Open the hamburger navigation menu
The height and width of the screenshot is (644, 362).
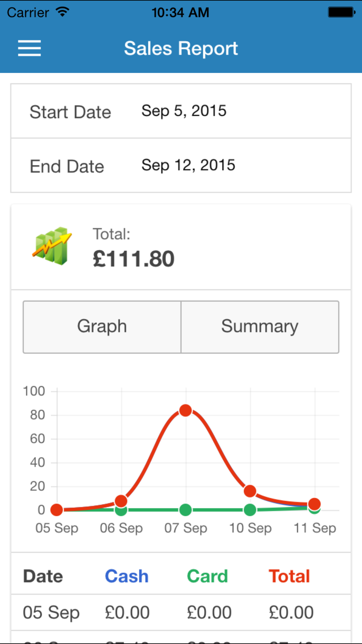pyautogui.click(x=29, y=48)
